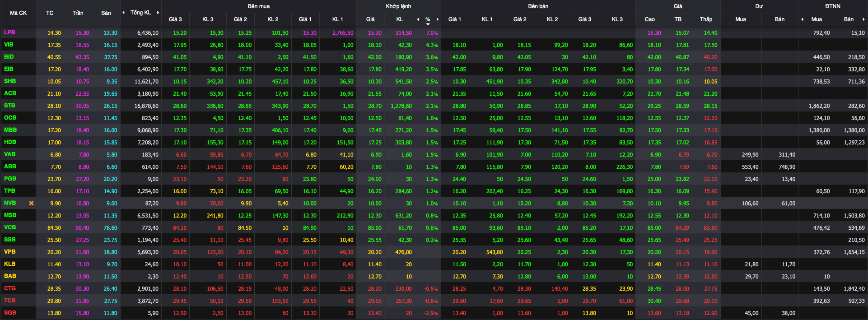Click the Giá 3 header under Bên mua

point(175,19)
